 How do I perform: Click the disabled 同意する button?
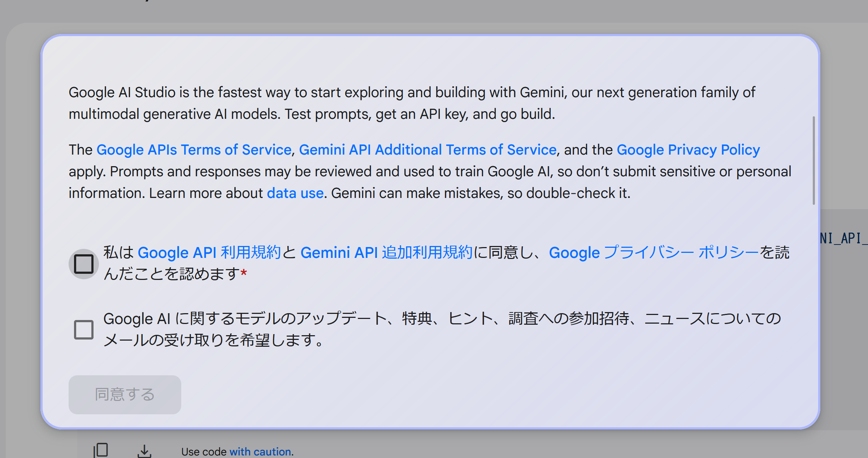125,394
